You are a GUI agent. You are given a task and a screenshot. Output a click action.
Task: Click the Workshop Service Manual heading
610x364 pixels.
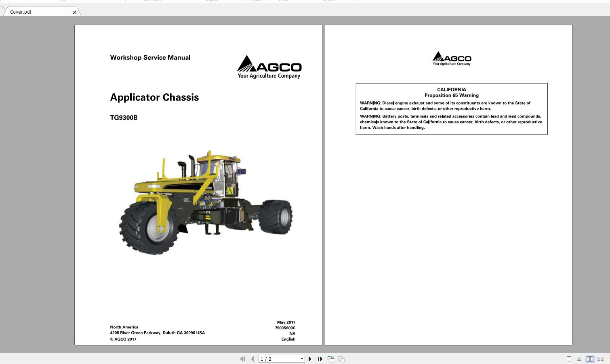(x=150, y=57)
